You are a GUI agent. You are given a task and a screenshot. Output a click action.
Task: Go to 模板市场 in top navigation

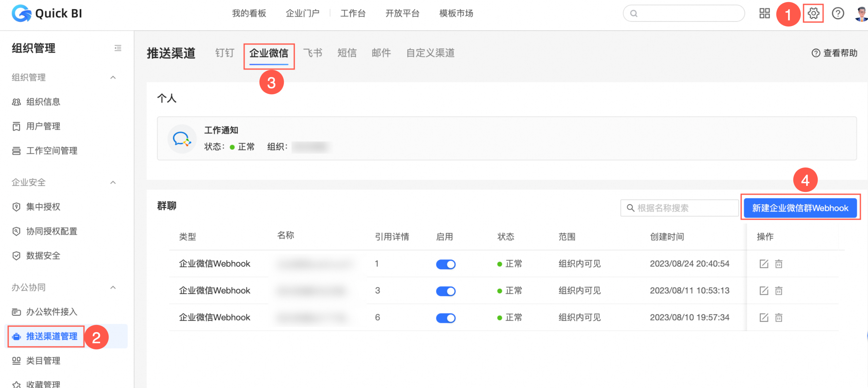point(456,14)
